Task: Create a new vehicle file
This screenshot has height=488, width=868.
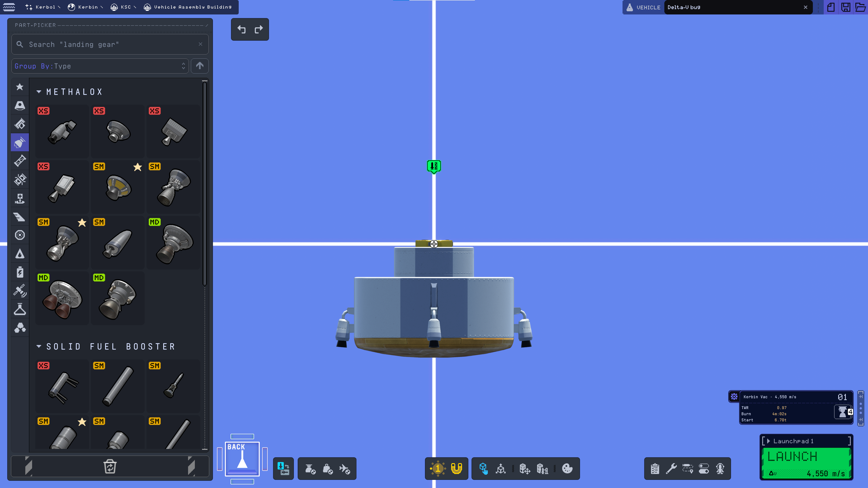Action: [831, 7]
